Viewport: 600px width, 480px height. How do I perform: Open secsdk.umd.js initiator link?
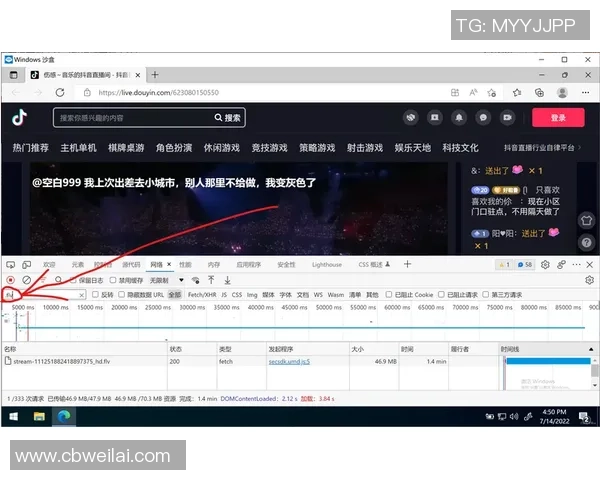[289, 361]
